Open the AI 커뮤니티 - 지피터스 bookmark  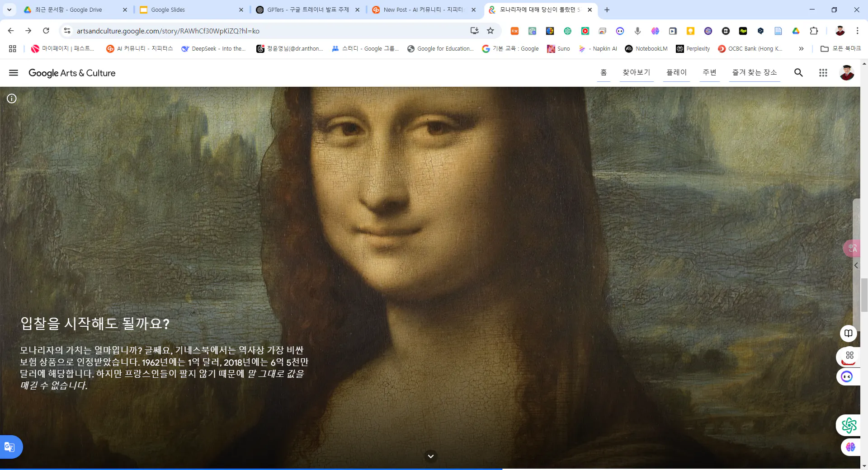139,48
